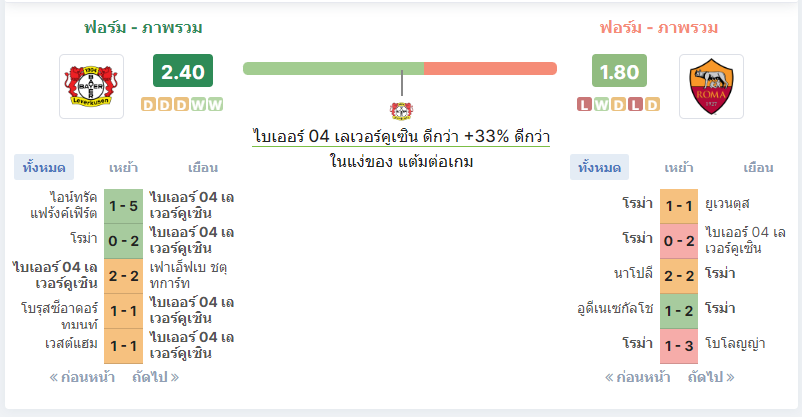802x417 pixels.
Task: Select Roma's ทั้งหมด tab
Action: 599,167
